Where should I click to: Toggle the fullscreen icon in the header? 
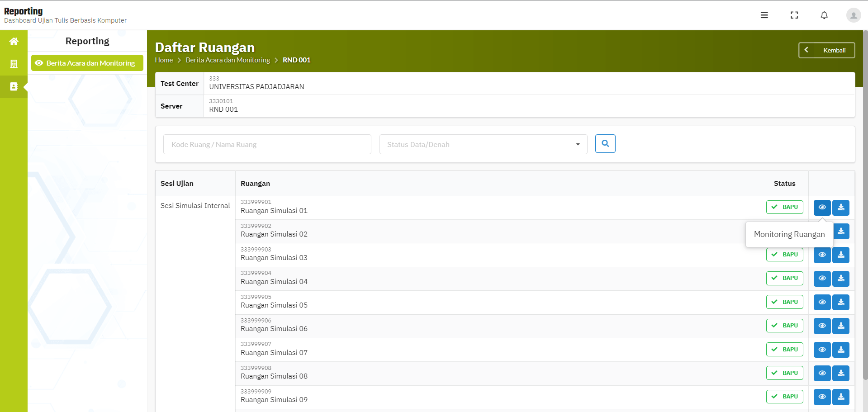pos(794,15)
